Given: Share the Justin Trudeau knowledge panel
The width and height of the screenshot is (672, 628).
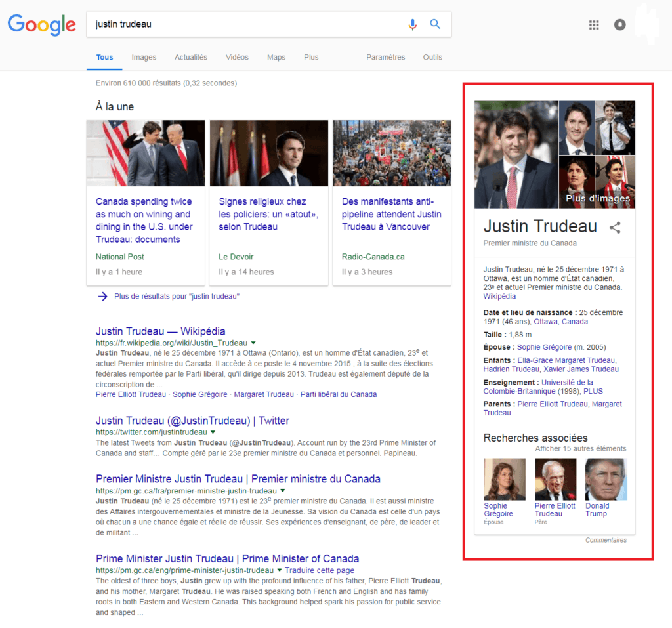Looking at the screenshot, I should (x=615, y=227).
